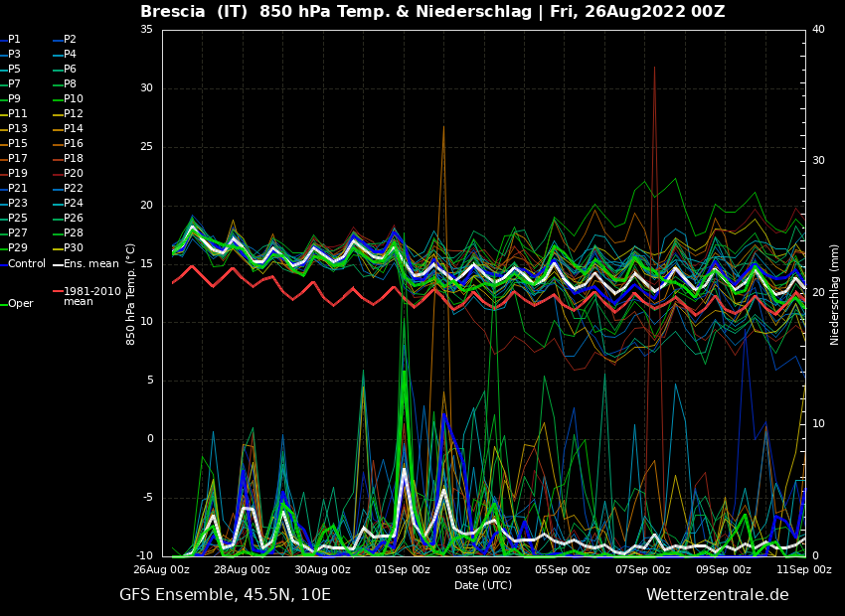Click the 26Aug 00z date tick

click(162, 570)
